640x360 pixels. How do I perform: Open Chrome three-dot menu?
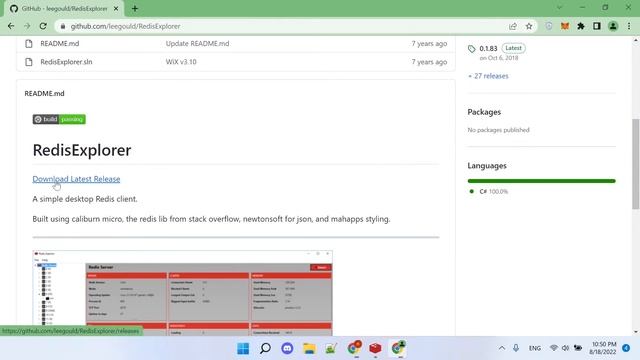(x=629, y=26)
